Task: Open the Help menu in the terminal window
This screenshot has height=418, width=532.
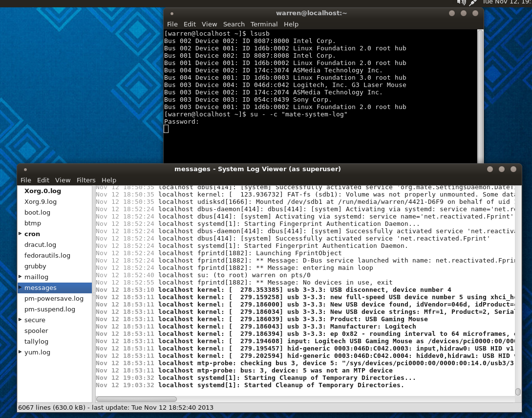Action: pos(291,24)
